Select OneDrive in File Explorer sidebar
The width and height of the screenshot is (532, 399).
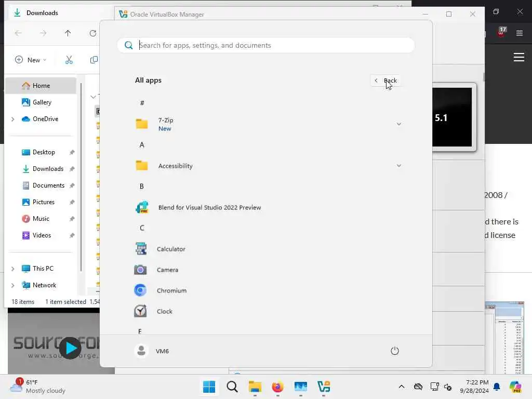click(x=41, y=119)
